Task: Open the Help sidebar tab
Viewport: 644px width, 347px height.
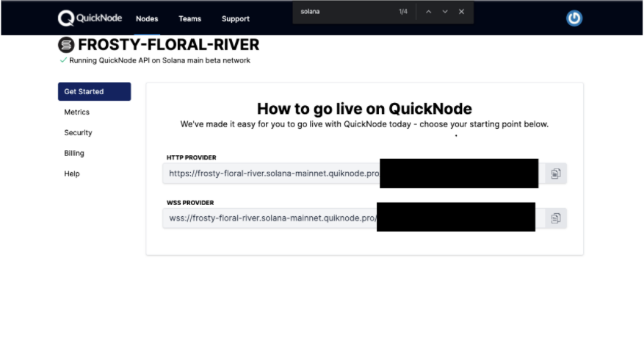Action: (x=72, y=173)
